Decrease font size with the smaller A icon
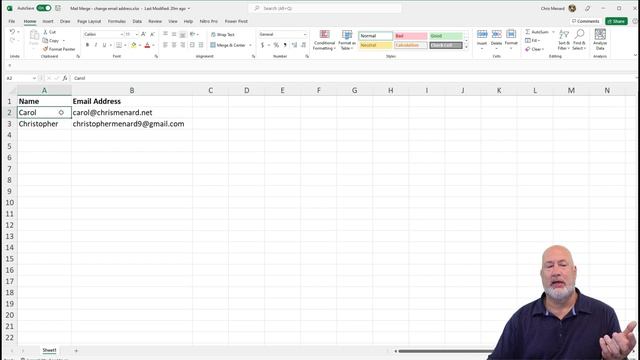This screenshot has width=640, height=360. (152, 34)
